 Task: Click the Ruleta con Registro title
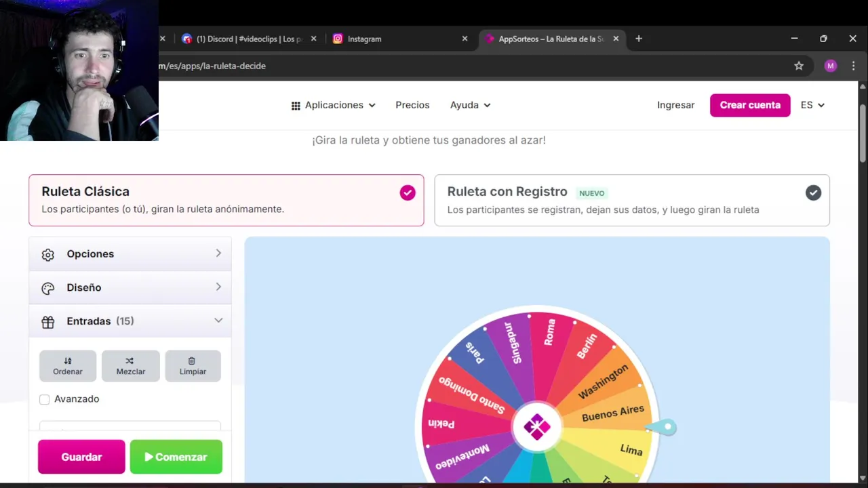tap(507, 192)
